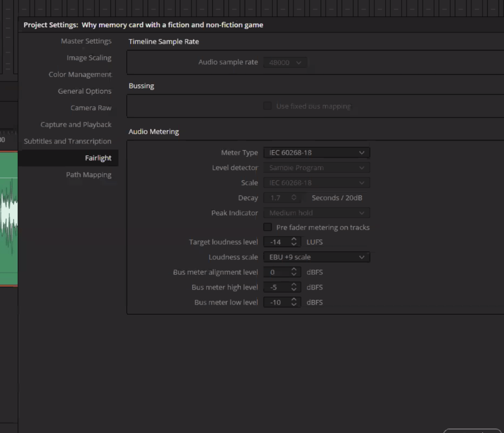The image size is (504, 433).
Task: Open Subtitles and Transcription settings
Action: pyautogui.click(x=67, y=141)
